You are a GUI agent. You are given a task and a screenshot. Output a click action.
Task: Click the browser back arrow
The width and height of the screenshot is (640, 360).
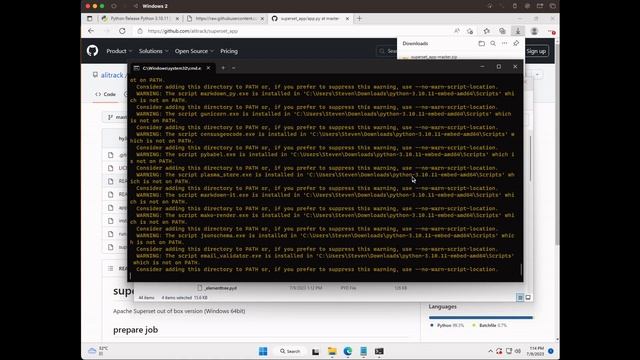[91, 31]
